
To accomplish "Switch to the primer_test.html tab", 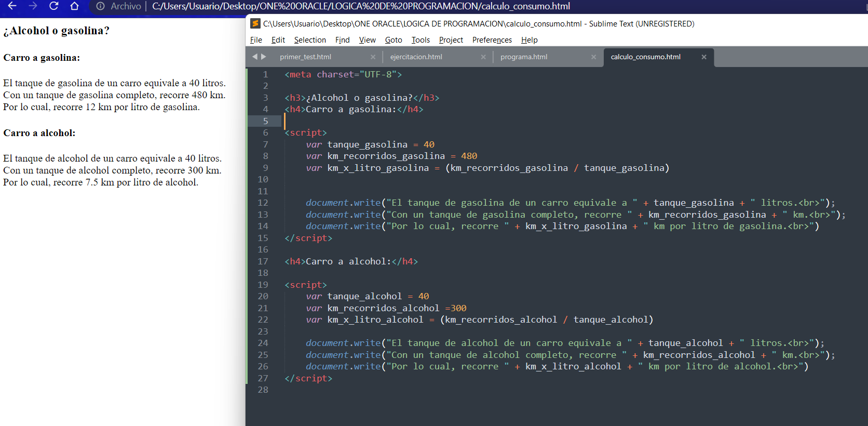I will tap(305, 57).
